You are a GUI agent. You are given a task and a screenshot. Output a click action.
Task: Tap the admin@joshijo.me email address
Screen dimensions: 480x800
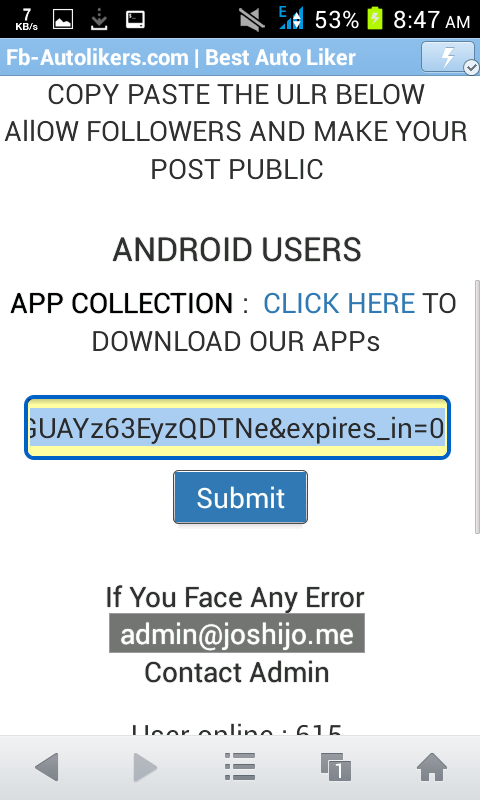click(237, 633)
